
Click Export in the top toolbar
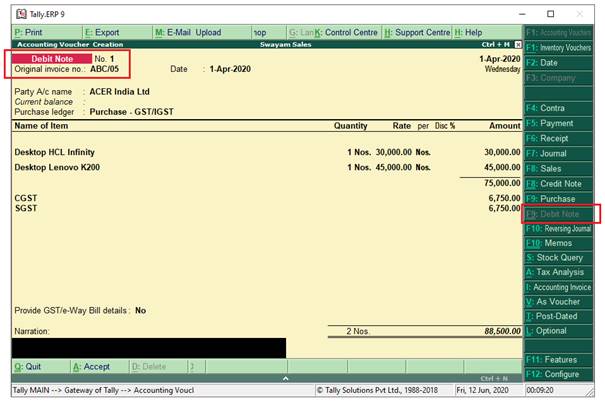click(110, 32)
